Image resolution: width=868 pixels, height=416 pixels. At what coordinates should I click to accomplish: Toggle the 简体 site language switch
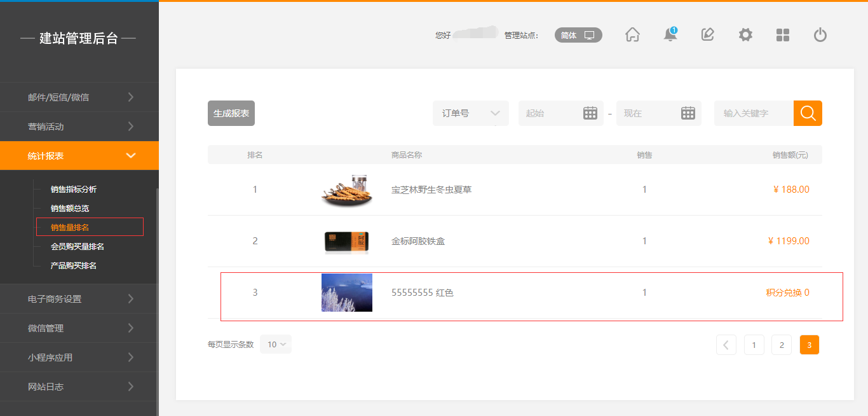coord(578,35)
